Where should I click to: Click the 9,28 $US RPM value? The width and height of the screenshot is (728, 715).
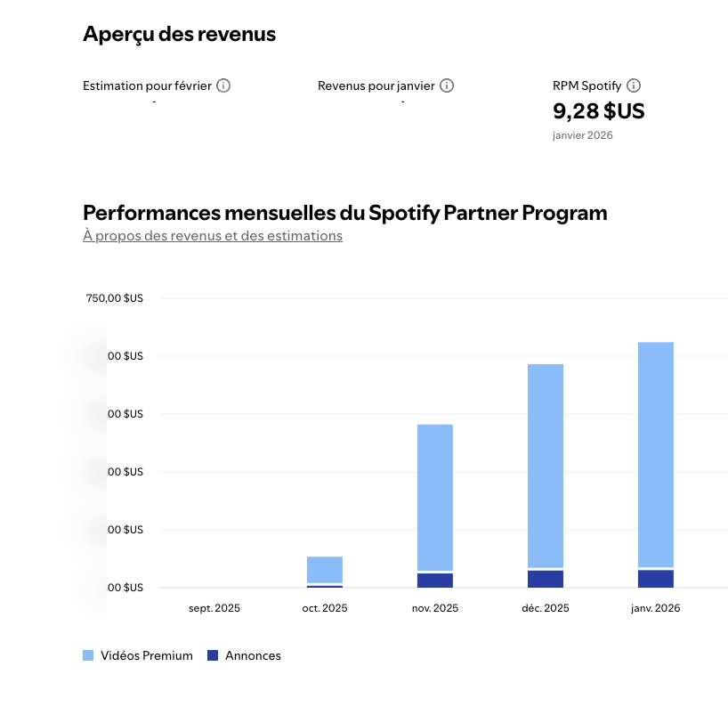pyautogui.click(x=598, y=111)
